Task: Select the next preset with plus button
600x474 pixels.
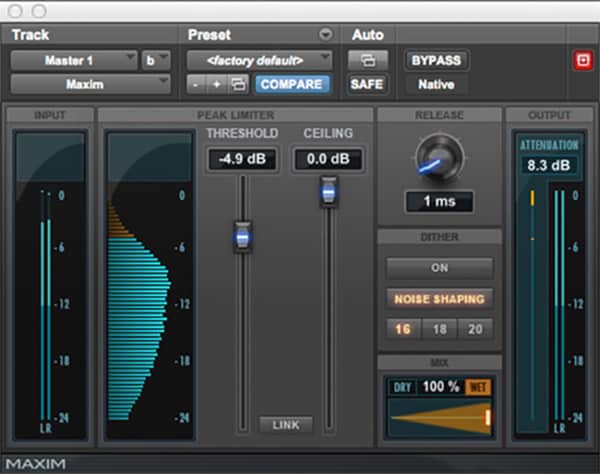Action: click(217, 84)
